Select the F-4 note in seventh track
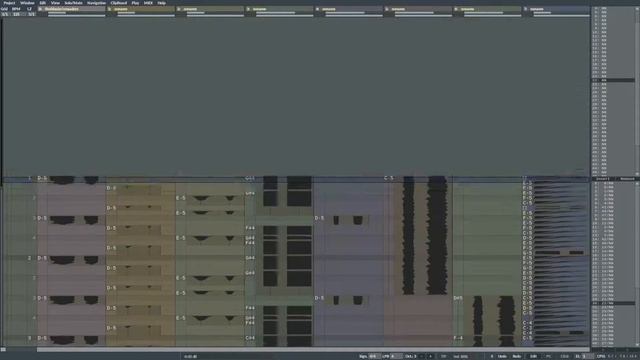This screenshot has width=640, height=360. 458,338
